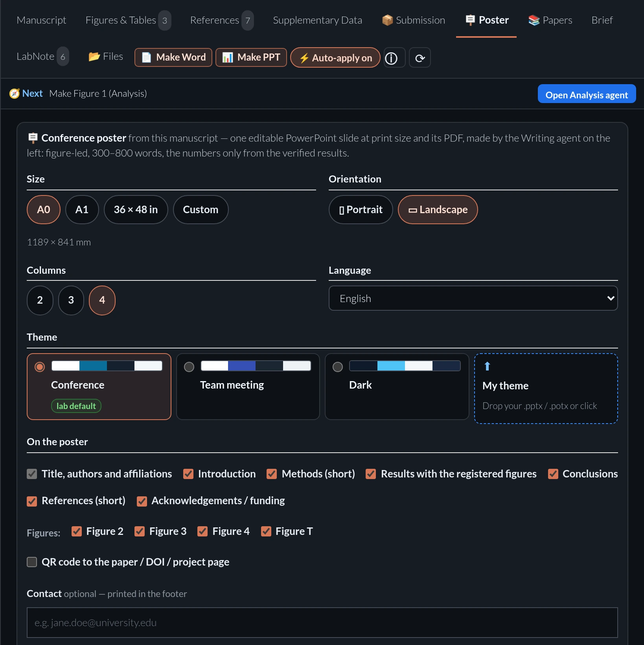Uncheck Acknowledgements / funding checkbox

pos(142,501)
